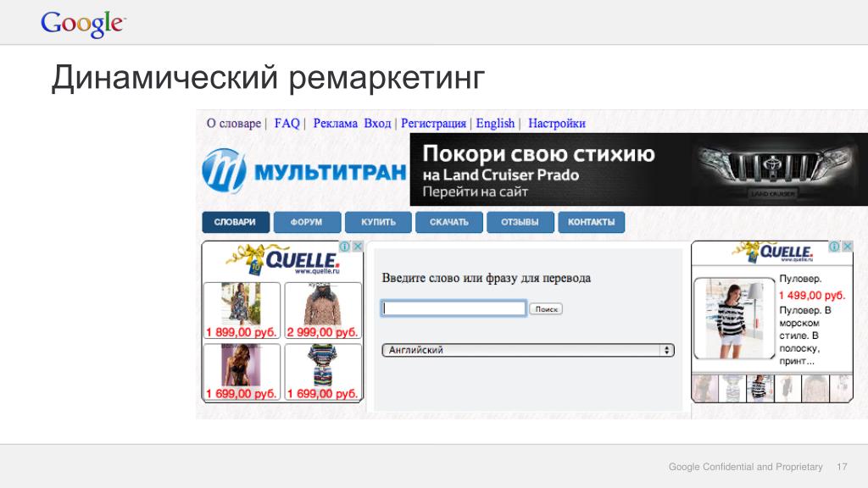Select the СКАЧАТЬ tab
This screenshot has height=488, width=868.
(449, 222)
